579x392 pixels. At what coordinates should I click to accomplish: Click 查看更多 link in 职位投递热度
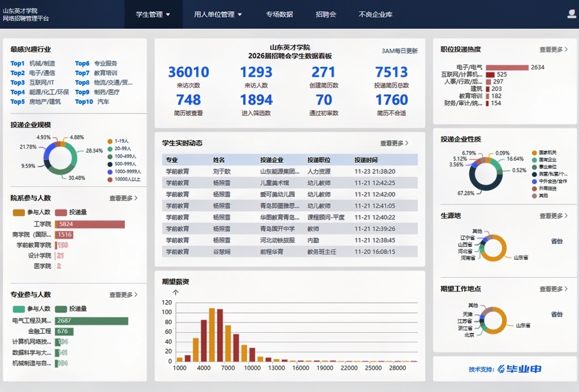pyautogui.click(x=554, y=50)
